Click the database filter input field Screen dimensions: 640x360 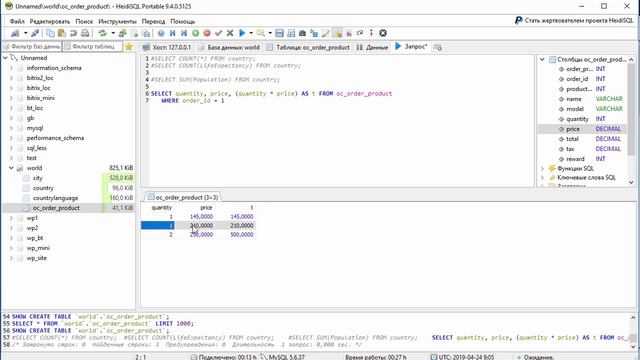tap(32, 47)
